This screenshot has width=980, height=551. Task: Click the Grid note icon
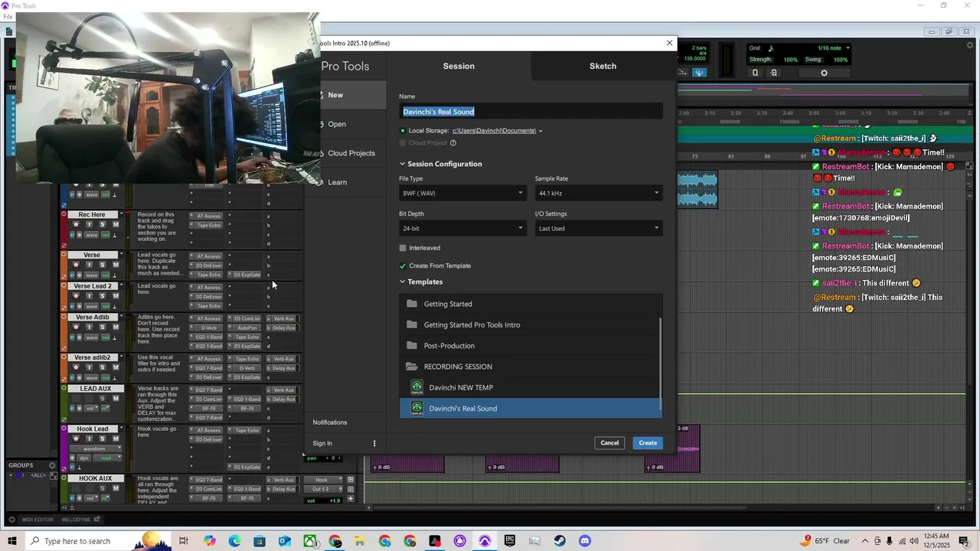pyautogui.click(x=770, y=48)
